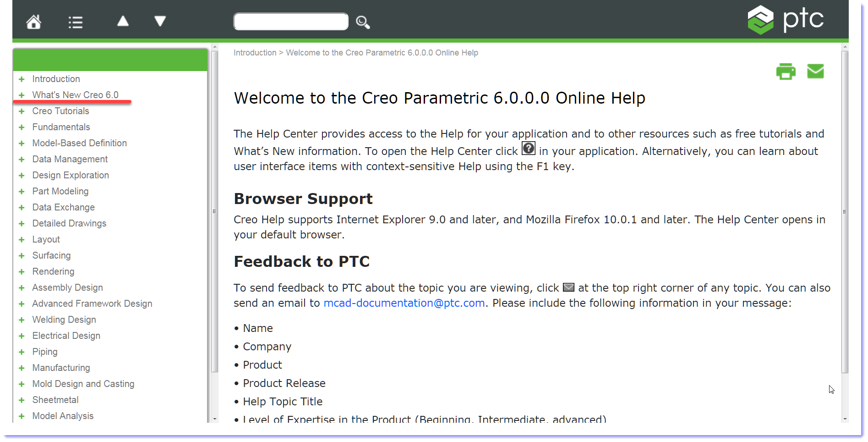Expand the Data Exchange node

(x=22, y=208)
